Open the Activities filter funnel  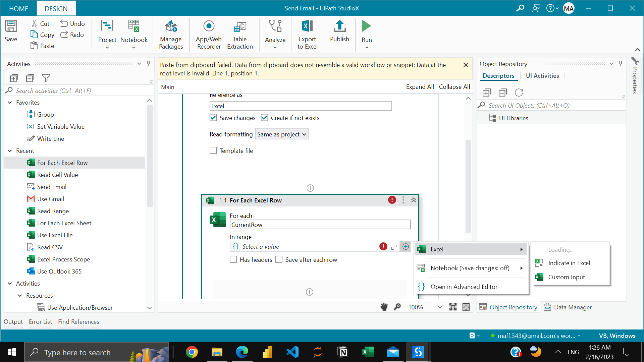click(x=46, y=78)
